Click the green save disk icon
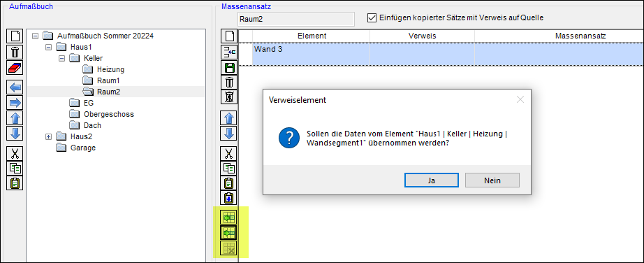Viewport: 644px width, 263px height. 229,67
